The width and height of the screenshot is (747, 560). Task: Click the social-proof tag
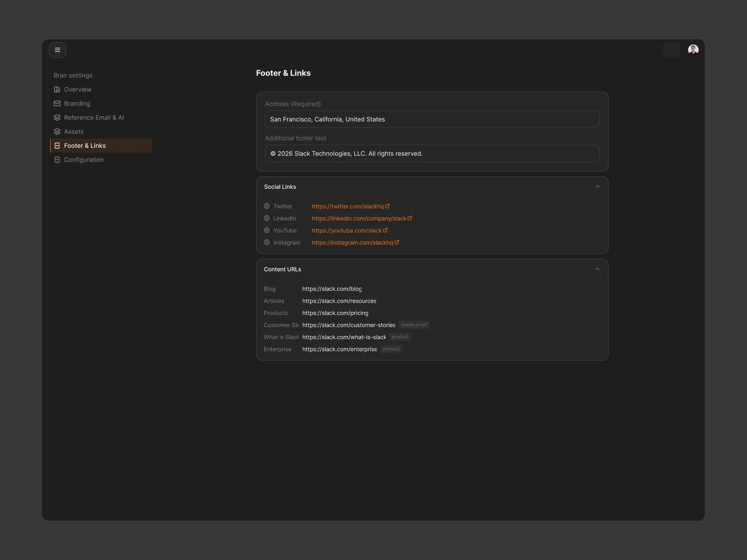click(x=414, y=325)
